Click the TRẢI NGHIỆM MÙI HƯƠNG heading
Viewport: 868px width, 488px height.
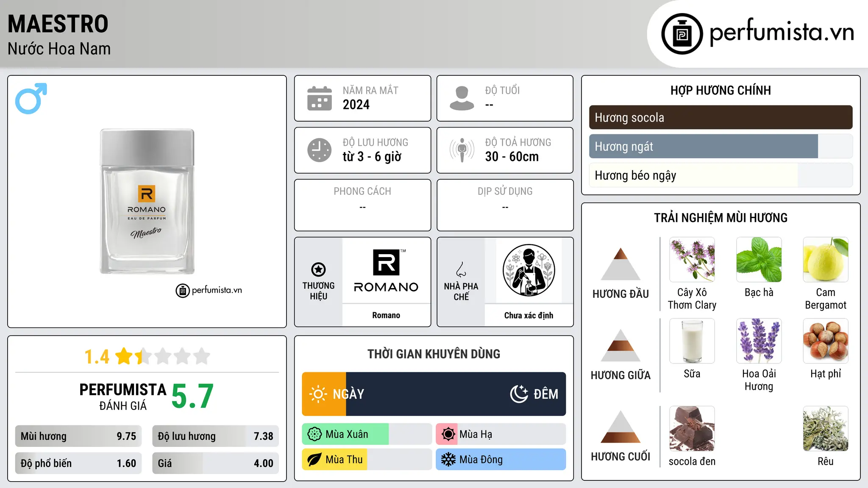[x=721, y=218]
